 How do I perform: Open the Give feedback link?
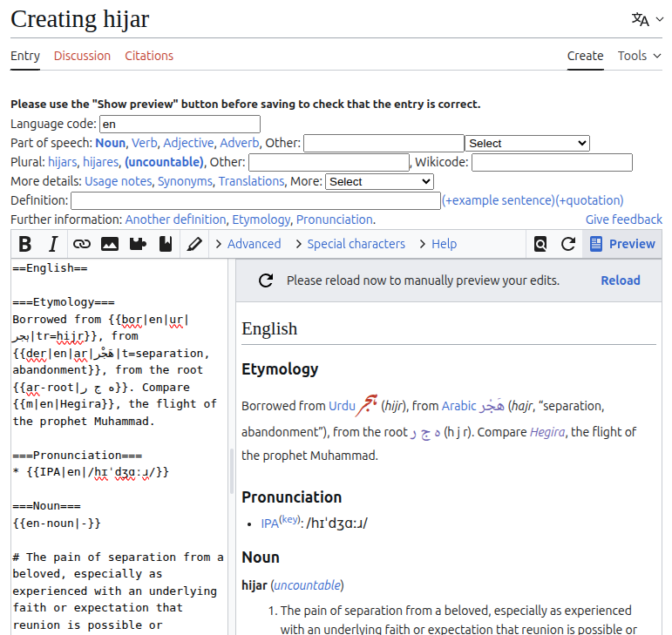point(624,220)
